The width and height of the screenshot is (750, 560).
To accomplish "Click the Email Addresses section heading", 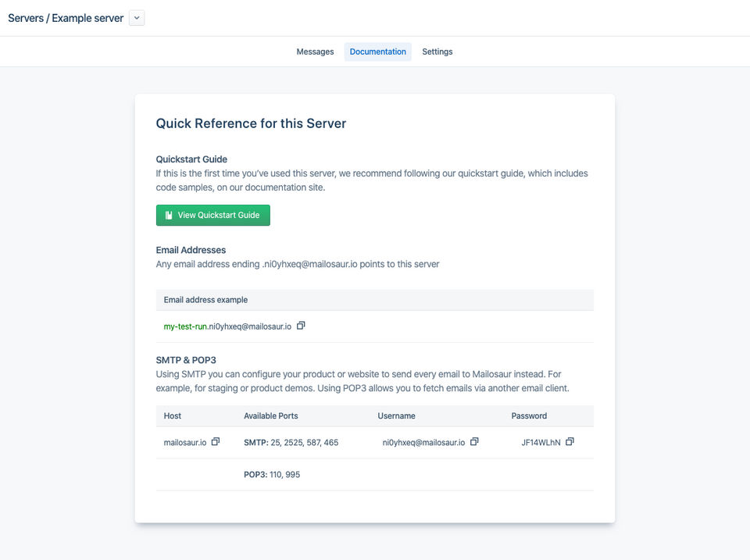I will click(191, 250).
